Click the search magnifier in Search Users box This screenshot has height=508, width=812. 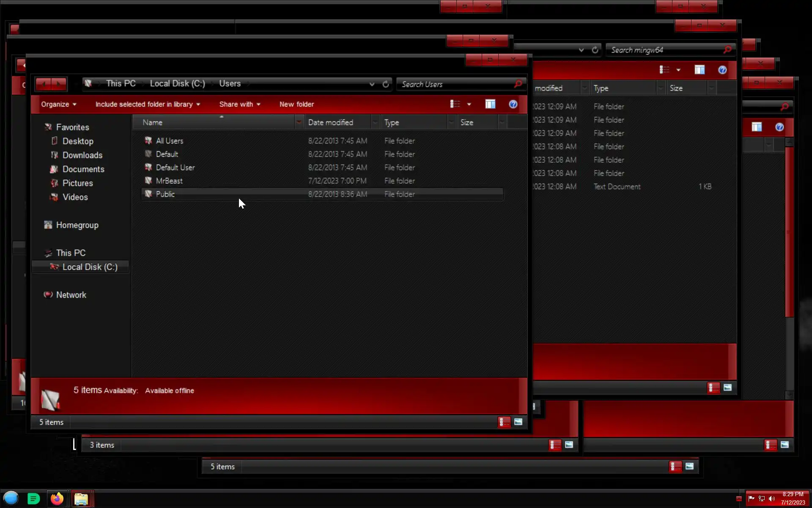(x=518, y=84)
